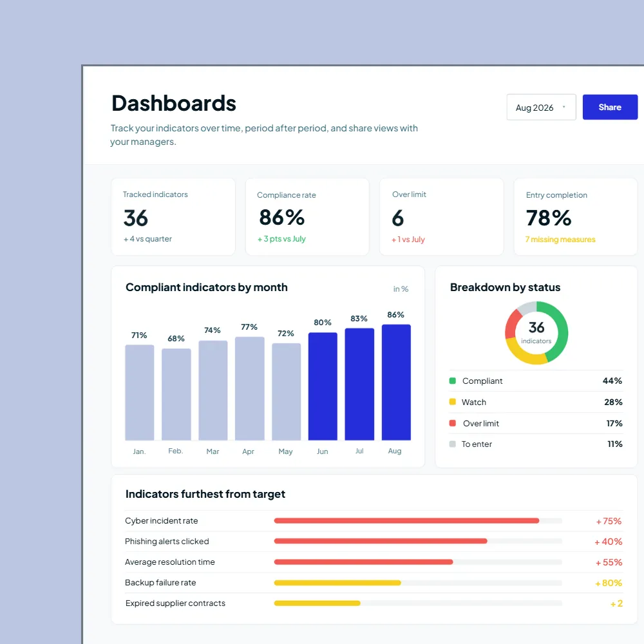Click the +75% deviation value
The width and height of the screenshot is (644, 644).
tap(609, 521)
